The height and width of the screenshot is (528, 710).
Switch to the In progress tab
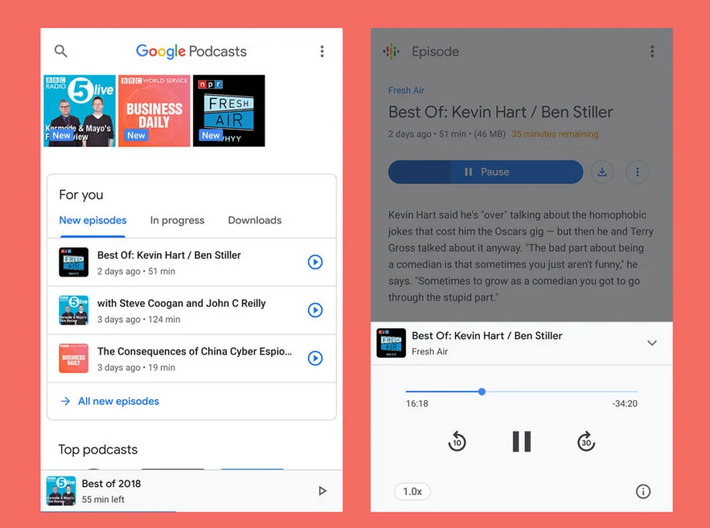(x=177, y=221)
